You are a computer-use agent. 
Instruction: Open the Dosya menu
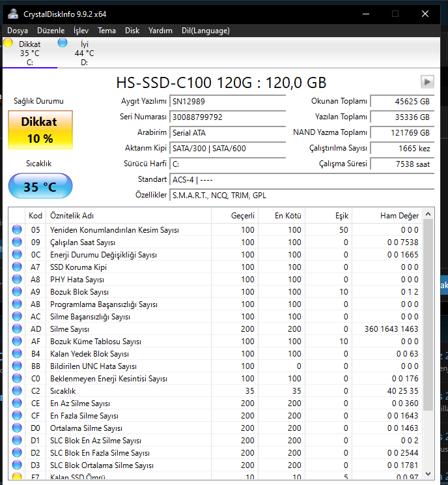pyautogui.click(x=18, y=31)
